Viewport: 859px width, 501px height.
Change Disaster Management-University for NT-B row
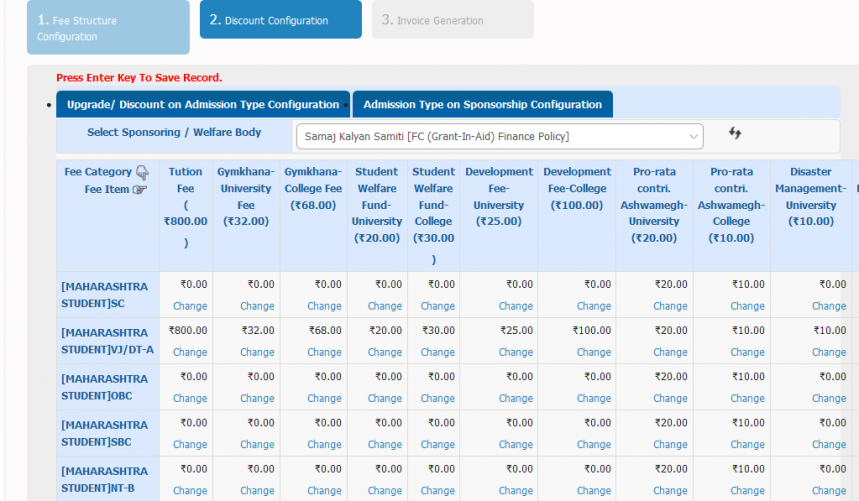coord(829,491)
